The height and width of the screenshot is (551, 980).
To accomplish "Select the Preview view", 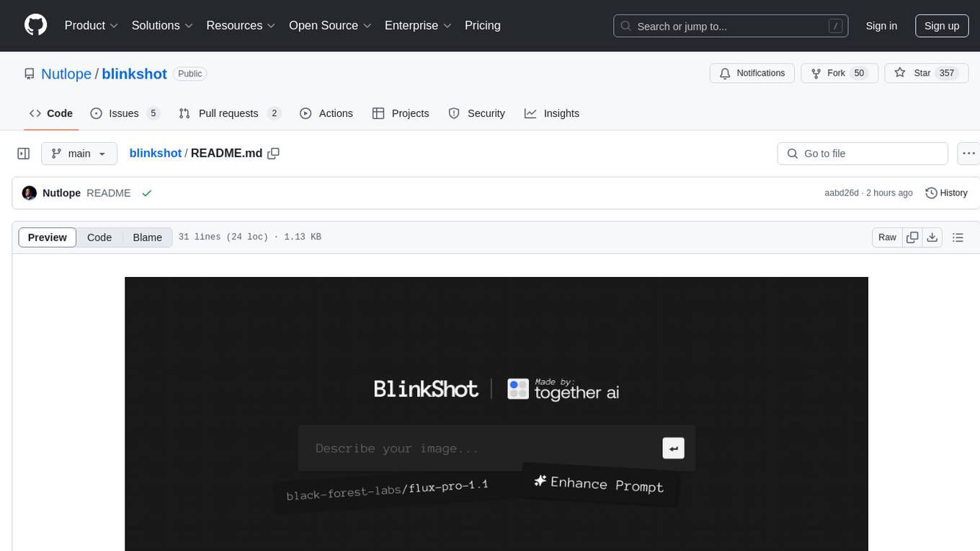I will pyautogui.click(x=48, y=237).
